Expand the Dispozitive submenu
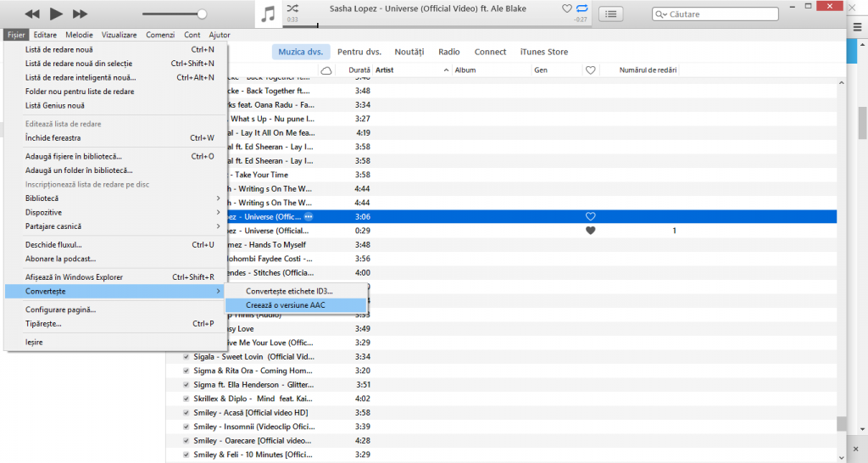Viewport: 868px width, 463px height. [115, 213]
